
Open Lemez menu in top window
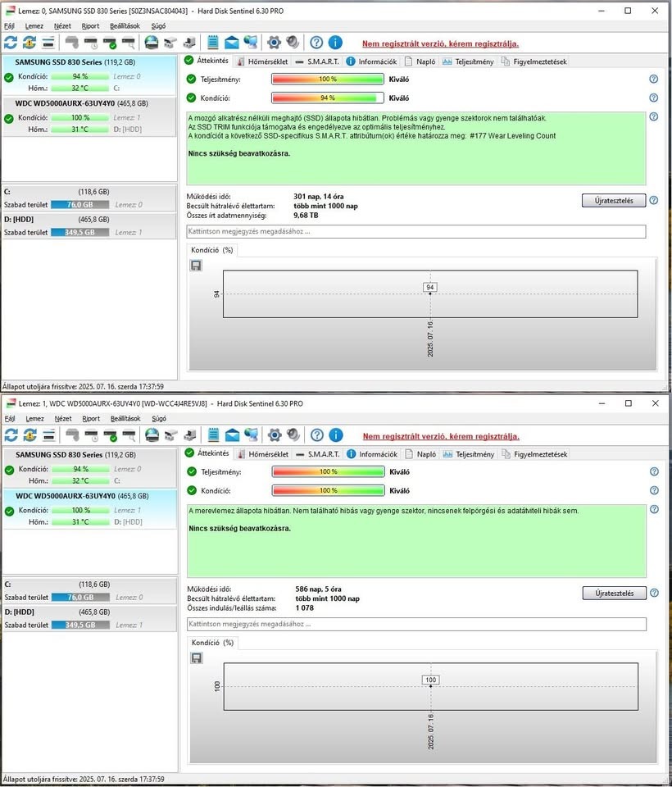pyautogui.click(x=34, y=25)
